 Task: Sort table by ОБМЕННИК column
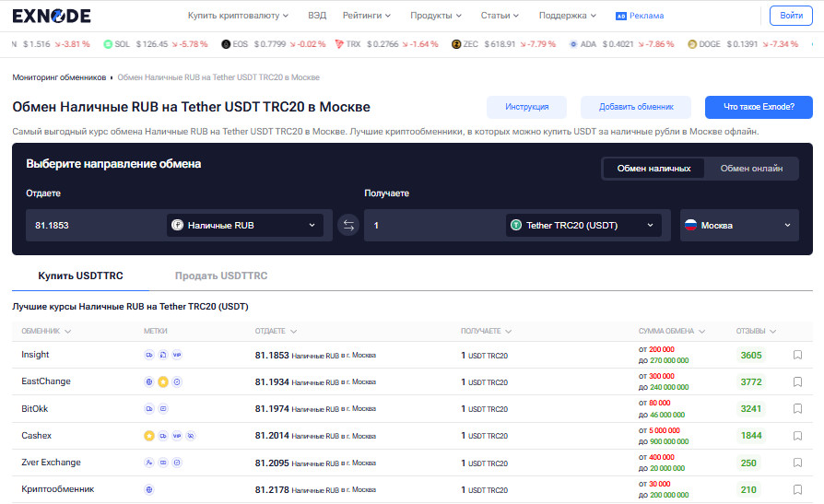point(46,332)
